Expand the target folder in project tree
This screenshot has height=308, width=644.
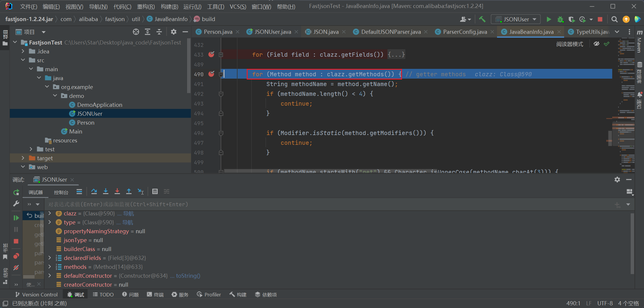click(23, 158)
